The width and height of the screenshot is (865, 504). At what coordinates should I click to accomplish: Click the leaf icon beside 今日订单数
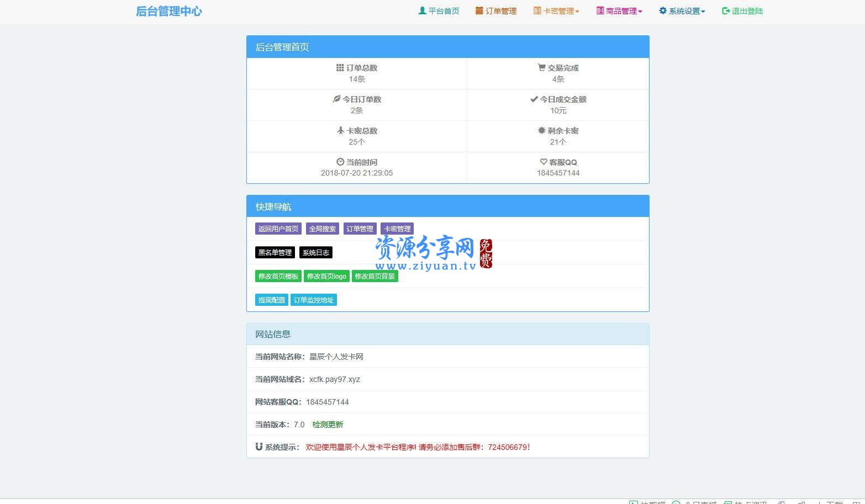coord(336,99)
